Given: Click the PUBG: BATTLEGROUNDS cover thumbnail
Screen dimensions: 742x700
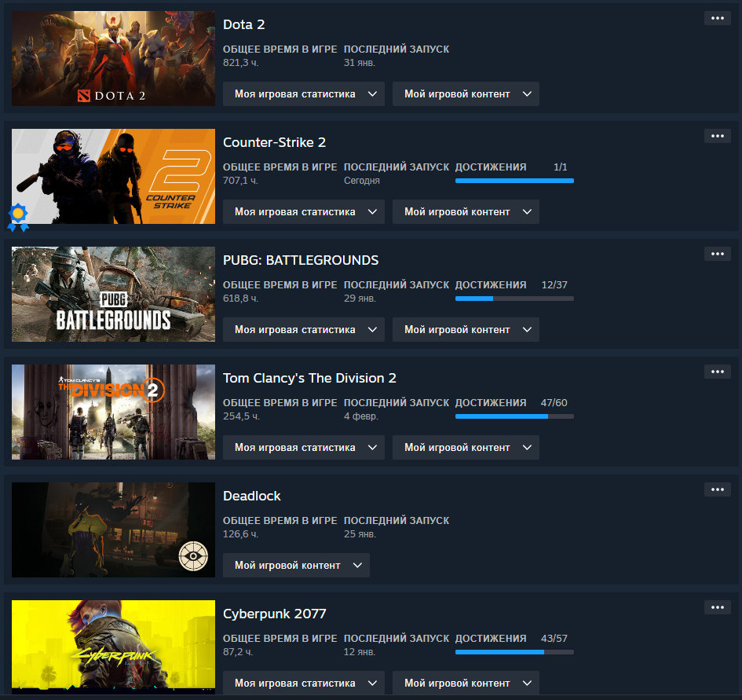Looking at the screenshot, I should [114, 294].
